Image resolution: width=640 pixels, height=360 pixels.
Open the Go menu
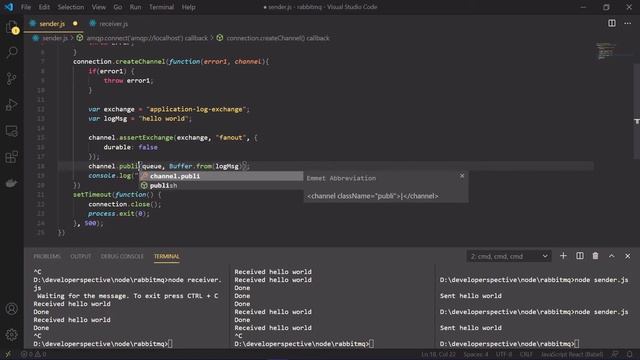click(118, 7)
